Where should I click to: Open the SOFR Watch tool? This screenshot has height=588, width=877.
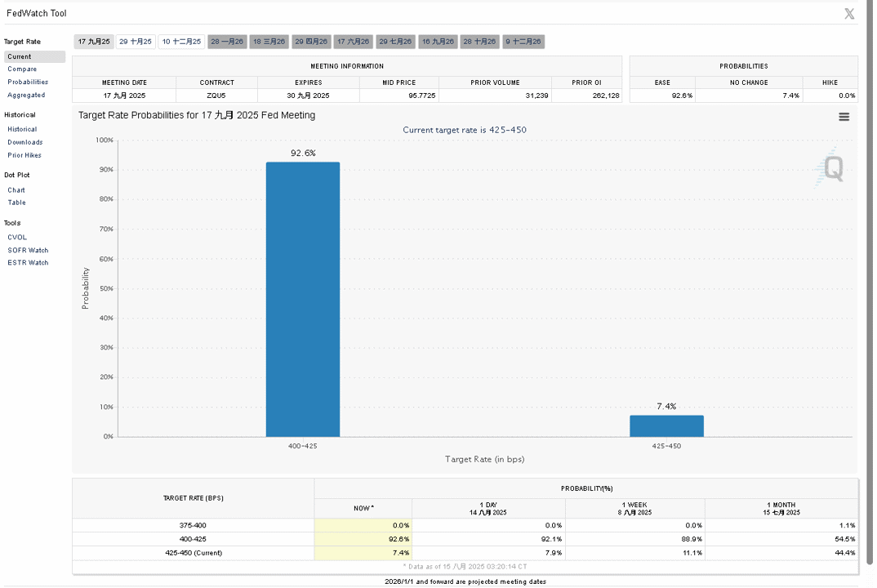28,251
